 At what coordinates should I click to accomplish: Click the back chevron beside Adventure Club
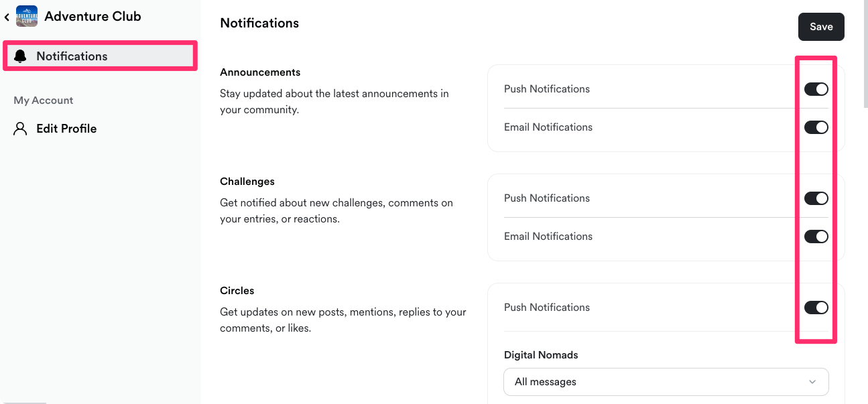7,17
